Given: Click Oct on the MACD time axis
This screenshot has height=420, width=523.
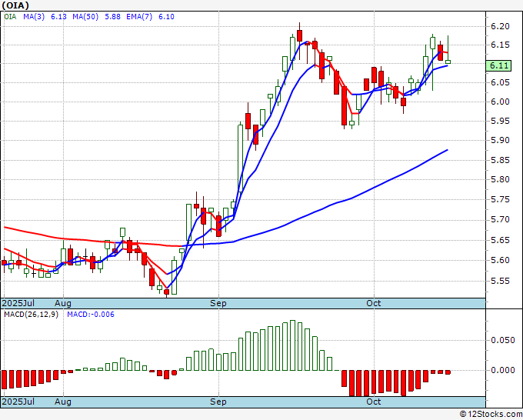Looking at the screenshot, I should point(373,402).
